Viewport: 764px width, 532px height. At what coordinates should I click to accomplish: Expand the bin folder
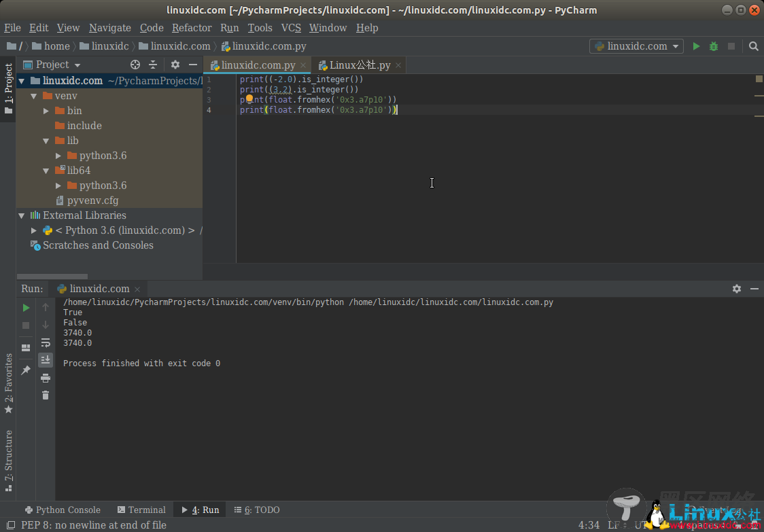click(46, 111)
